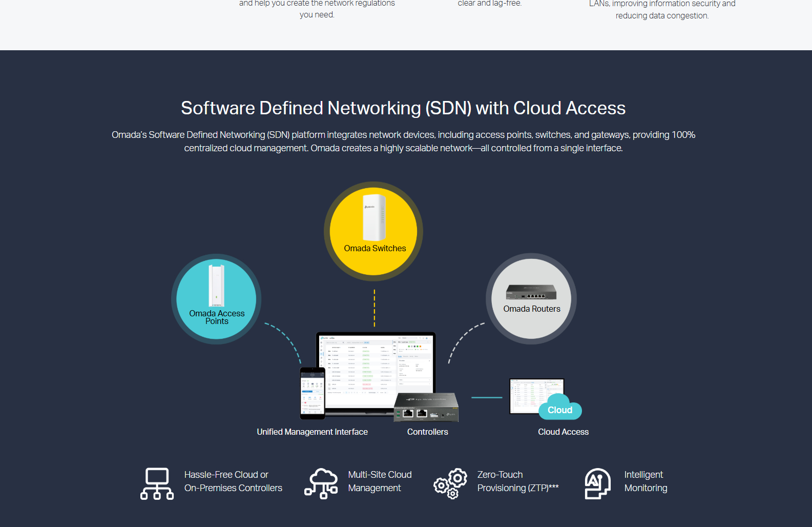The width and height of the screenshot is (812, 527).
Task: Click the smartphone app screen image
Action: 313,393
